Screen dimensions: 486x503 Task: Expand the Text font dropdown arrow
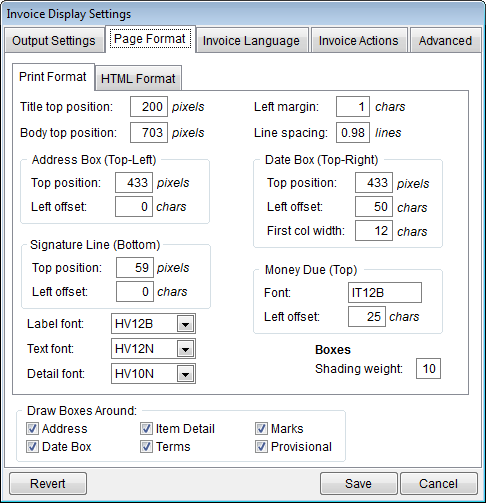click(185, 349)
